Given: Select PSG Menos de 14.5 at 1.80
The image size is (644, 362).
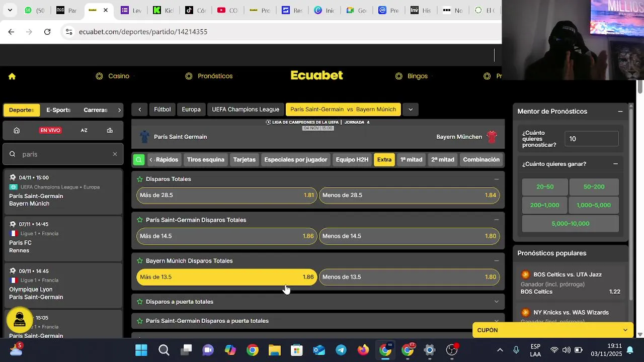Looking at the screenshot, I should [x=409, y=236].
